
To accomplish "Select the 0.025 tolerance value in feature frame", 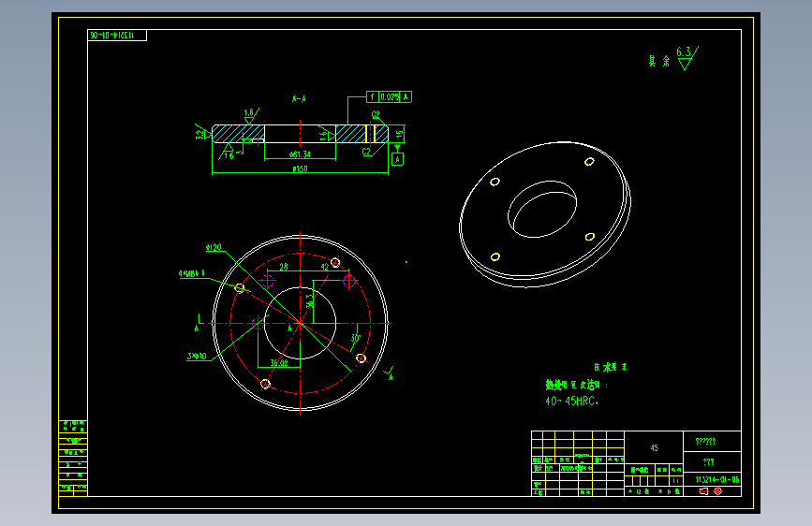I will point(390,96).
